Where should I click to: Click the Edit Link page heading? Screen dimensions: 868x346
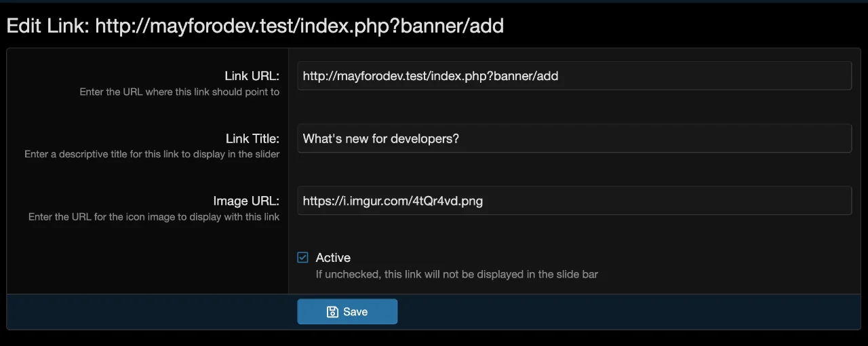255,26
